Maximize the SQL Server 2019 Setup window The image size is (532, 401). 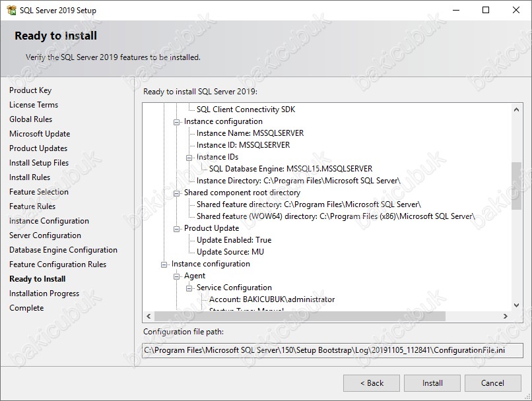486,10
